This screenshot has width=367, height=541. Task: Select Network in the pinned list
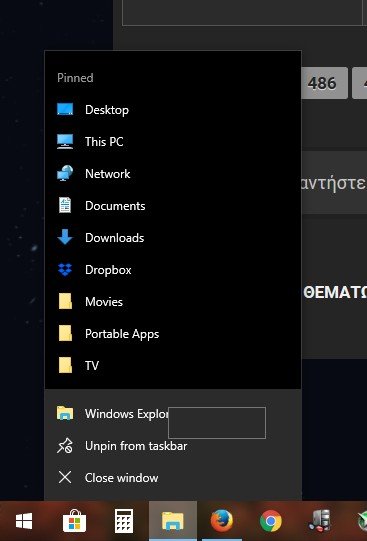point(173,174)
